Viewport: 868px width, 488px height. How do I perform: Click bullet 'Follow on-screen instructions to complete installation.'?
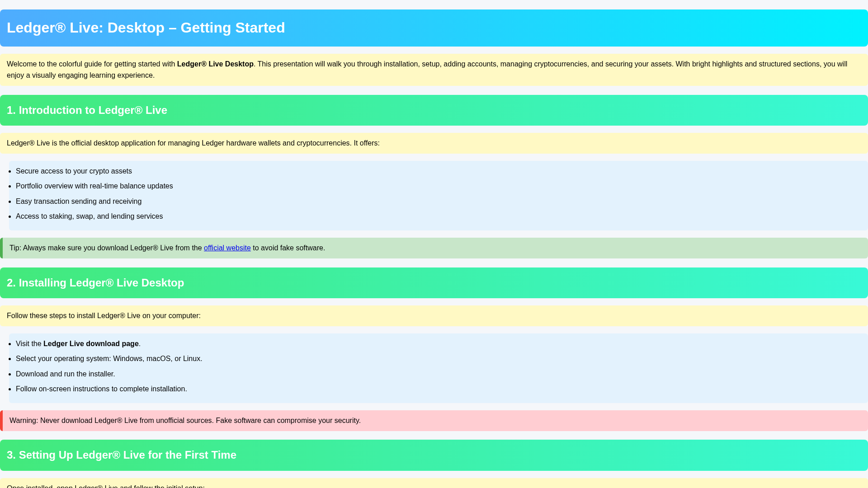pyautogui.click(x=101, y=389)
